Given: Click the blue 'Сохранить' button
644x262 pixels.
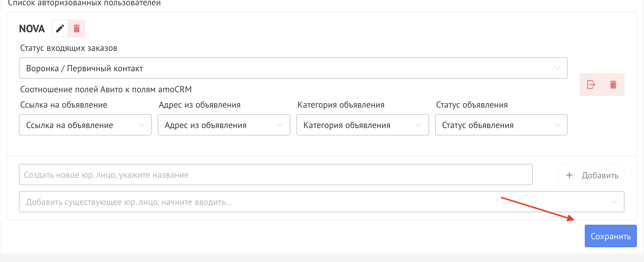Looking at the screenshot, I should point(611,236).
